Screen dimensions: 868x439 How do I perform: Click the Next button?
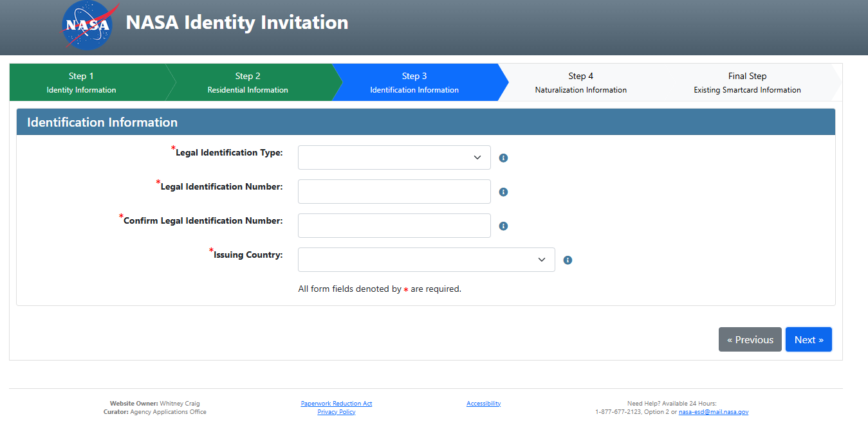(x=809, y=339)
